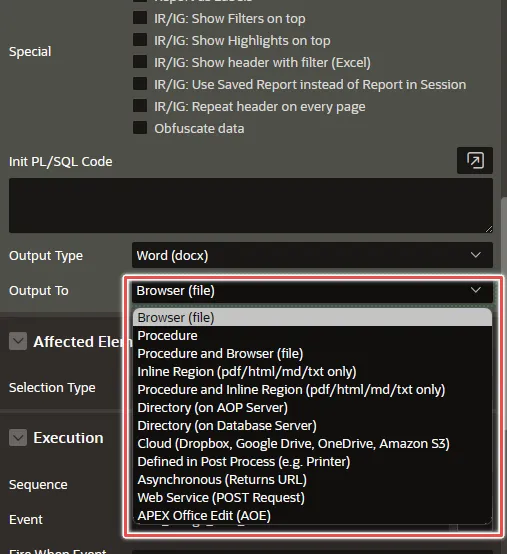Image resolution: width=507 pixels, height=554 pixels.
Task: Open the Output Type dropdown
Action: click(x=312, y=255)
